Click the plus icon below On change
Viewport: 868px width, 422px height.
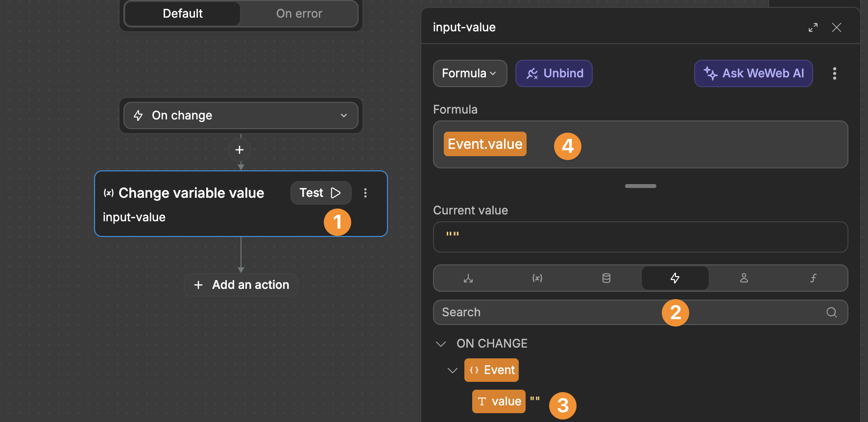click(240, 150)
